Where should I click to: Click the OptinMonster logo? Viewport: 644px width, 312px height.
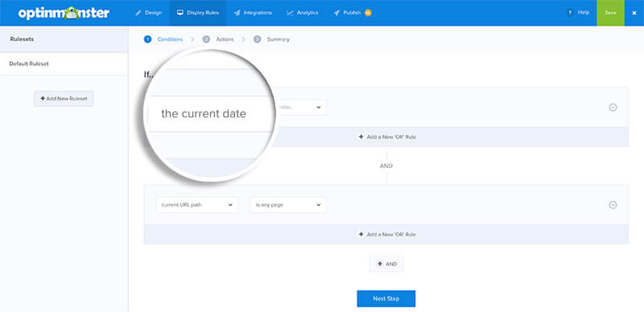point(64,13)
